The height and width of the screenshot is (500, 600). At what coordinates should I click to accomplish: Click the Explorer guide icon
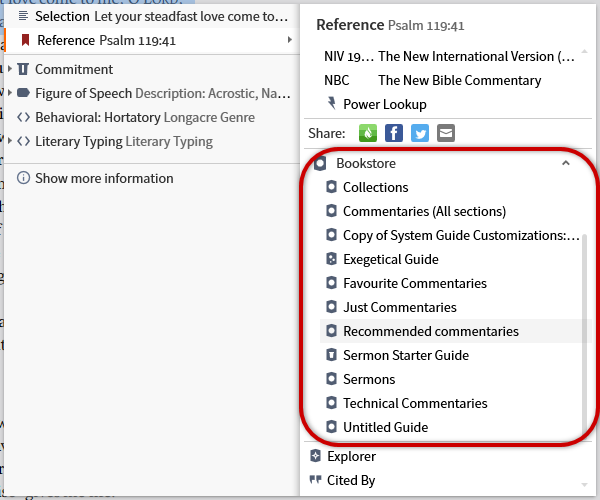click(316, 456)
